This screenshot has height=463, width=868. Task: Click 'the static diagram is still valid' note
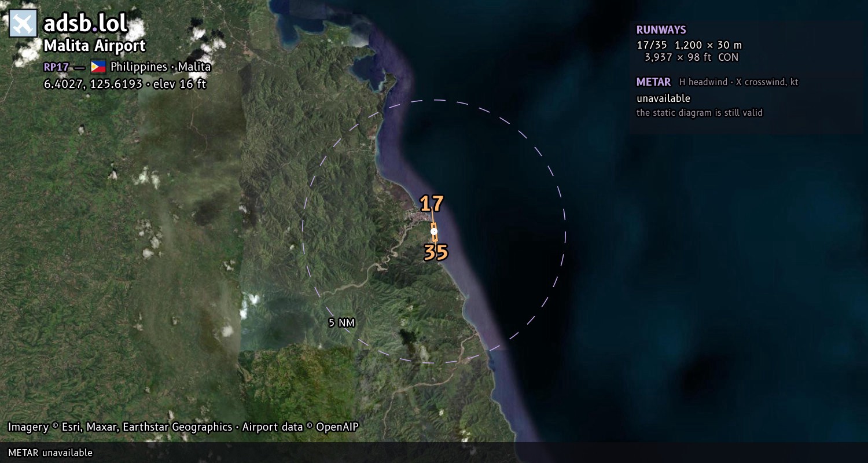click(700, 113)
